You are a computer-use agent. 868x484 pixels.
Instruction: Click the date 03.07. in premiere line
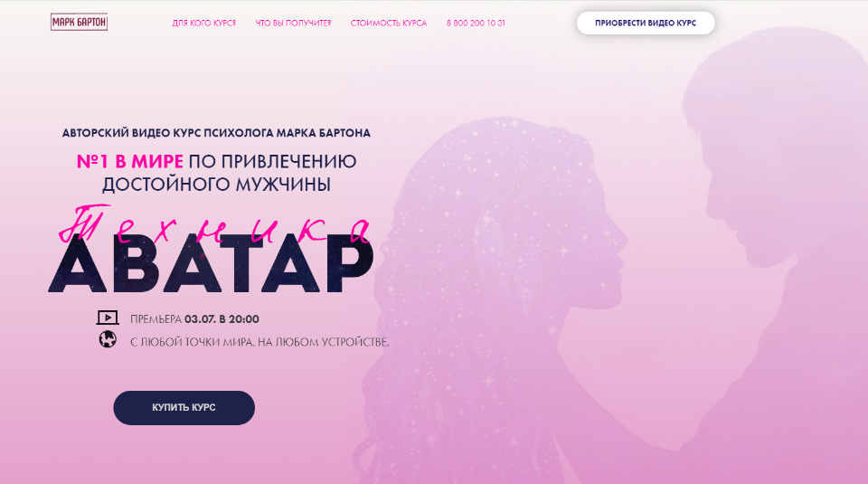click(200, 319)
